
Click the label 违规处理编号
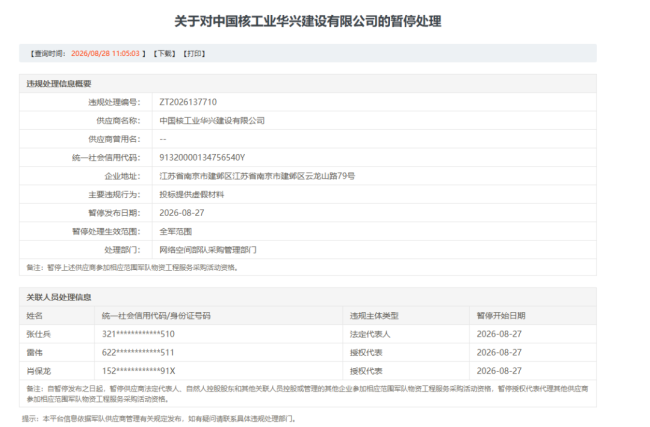pos(114,102)
